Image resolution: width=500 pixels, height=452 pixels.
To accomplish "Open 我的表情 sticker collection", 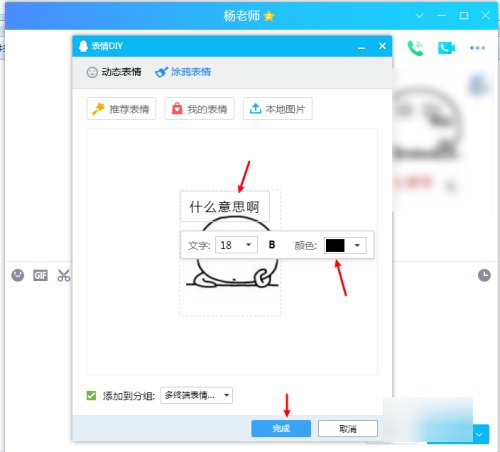I will click(x=199, y=109).
